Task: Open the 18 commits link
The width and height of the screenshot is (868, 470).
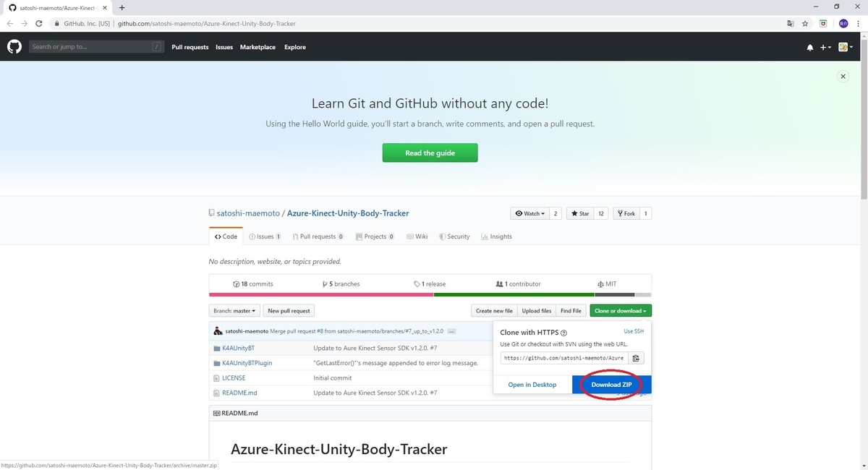Action: point(253,284)
